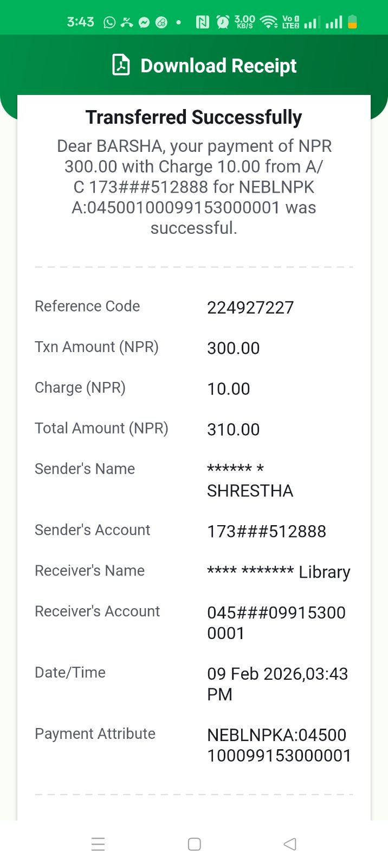Tap the date and time value

click(x=277, y=684)
